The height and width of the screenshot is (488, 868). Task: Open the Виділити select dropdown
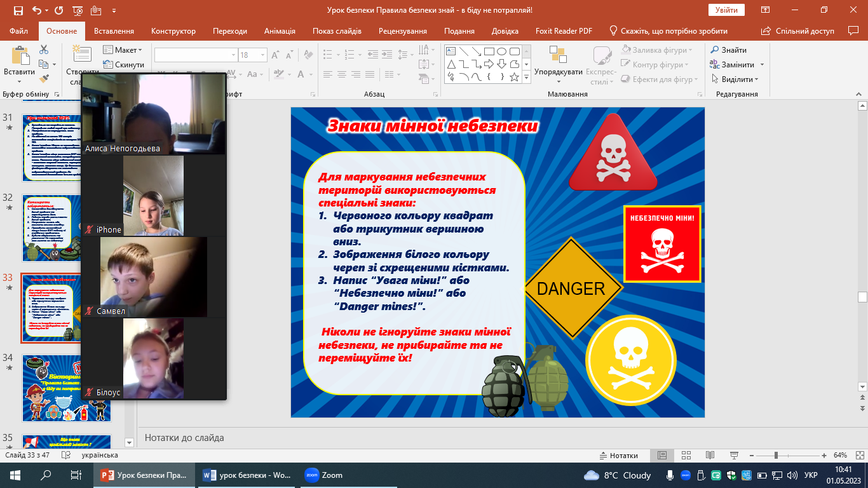pos(735,79)
